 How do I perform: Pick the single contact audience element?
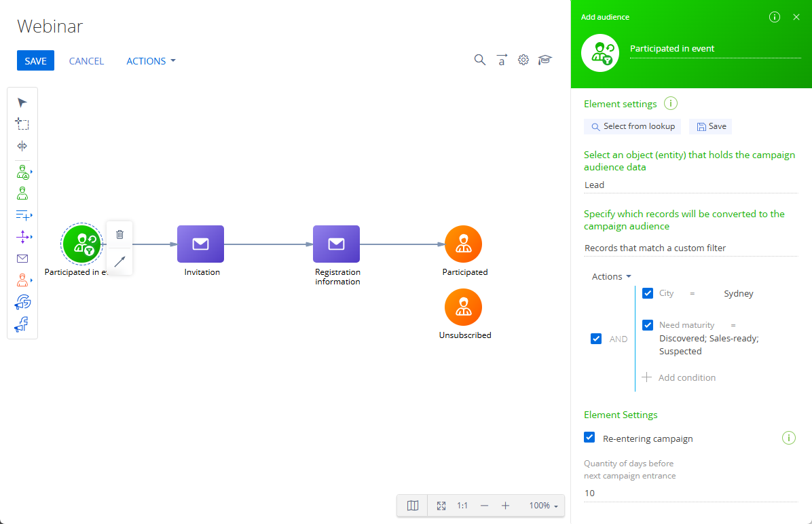pos(22,193)
